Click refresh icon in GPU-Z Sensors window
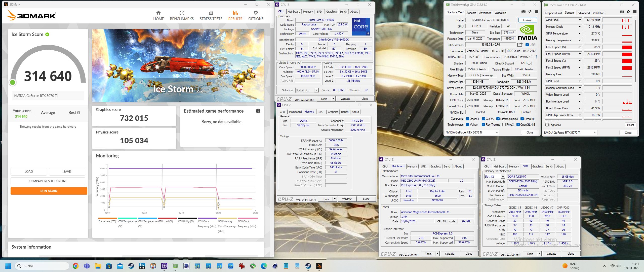Viewport: 644px width, 272px height. pos(628,12)
